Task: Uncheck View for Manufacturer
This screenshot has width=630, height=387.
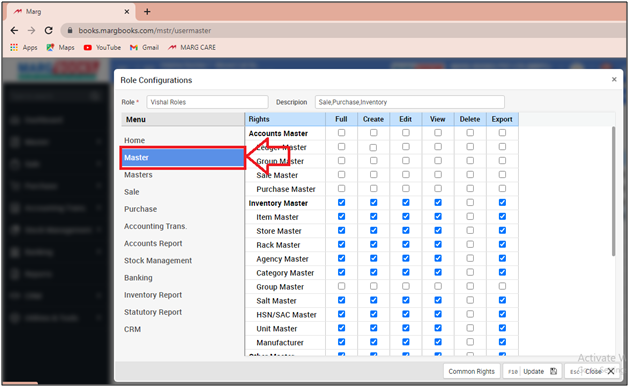Action: [x=438, y=342]
